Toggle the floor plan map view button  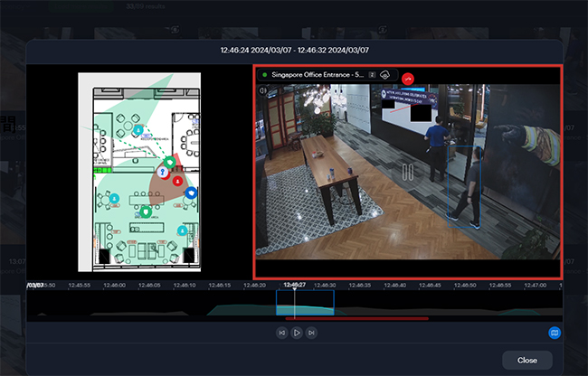555,333
